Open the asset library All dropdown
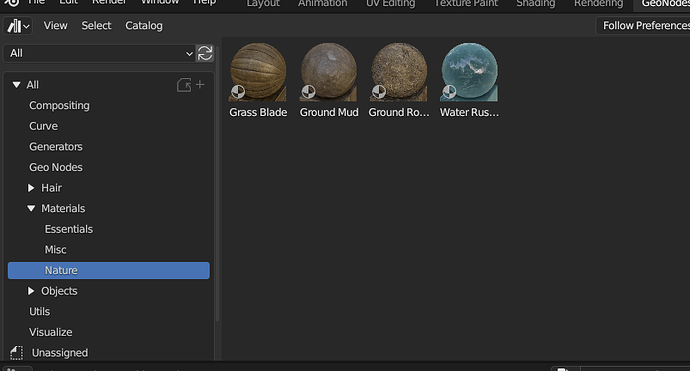 pos(99,53)
